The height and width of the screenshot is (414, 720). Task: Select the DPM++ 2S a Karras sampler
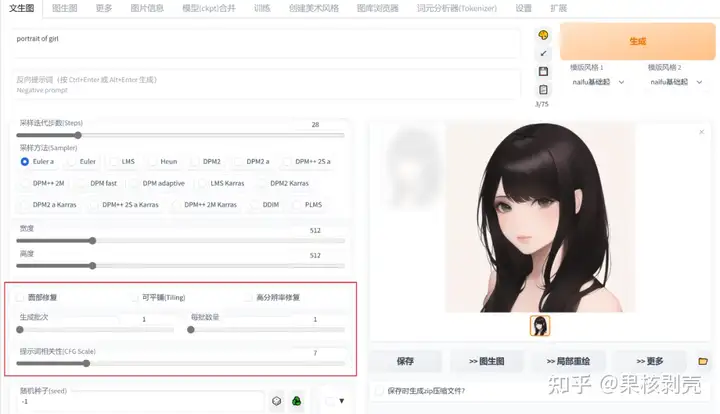pyautogui.click(x=124, y=205)
